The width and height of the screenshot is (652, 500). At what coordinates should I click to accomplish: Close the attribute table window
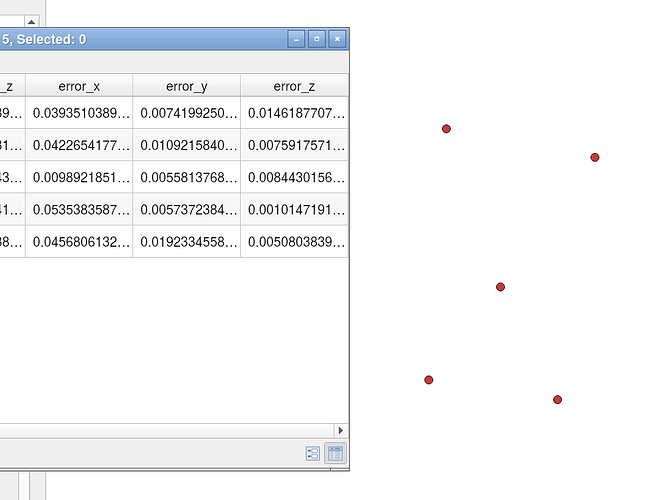(x=337, y=39)
